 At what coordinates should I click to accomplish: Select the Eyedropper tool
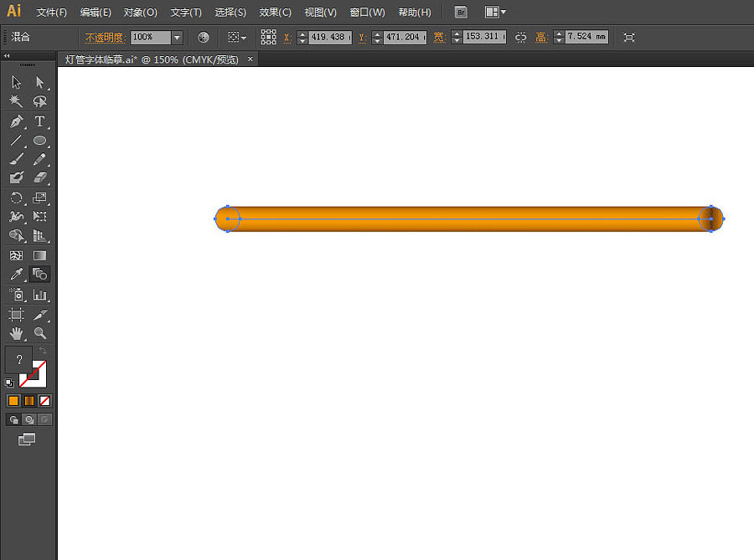pos(16,275)
